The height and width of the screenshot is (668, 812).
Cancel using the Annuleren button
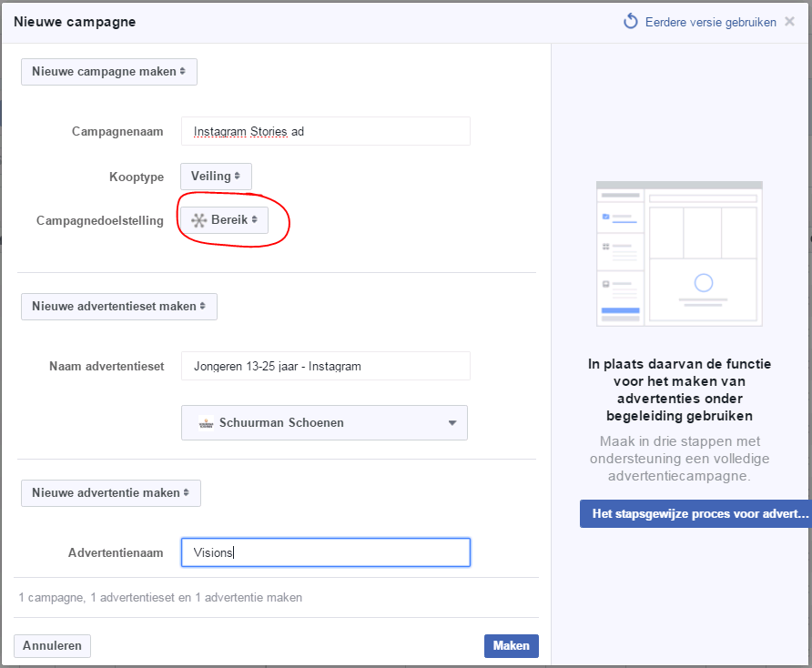[x=52, y=646]
